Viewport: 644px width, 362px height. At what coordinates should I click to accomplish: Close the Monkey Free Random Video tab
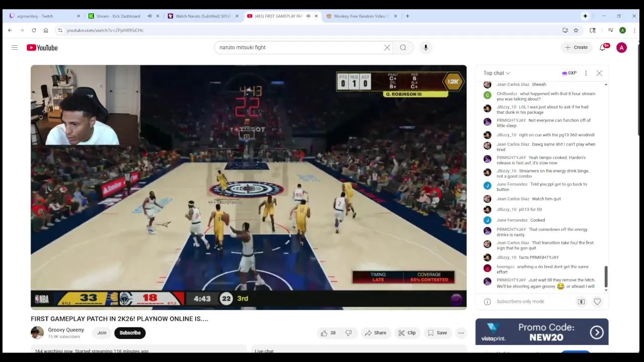point(395,16)
